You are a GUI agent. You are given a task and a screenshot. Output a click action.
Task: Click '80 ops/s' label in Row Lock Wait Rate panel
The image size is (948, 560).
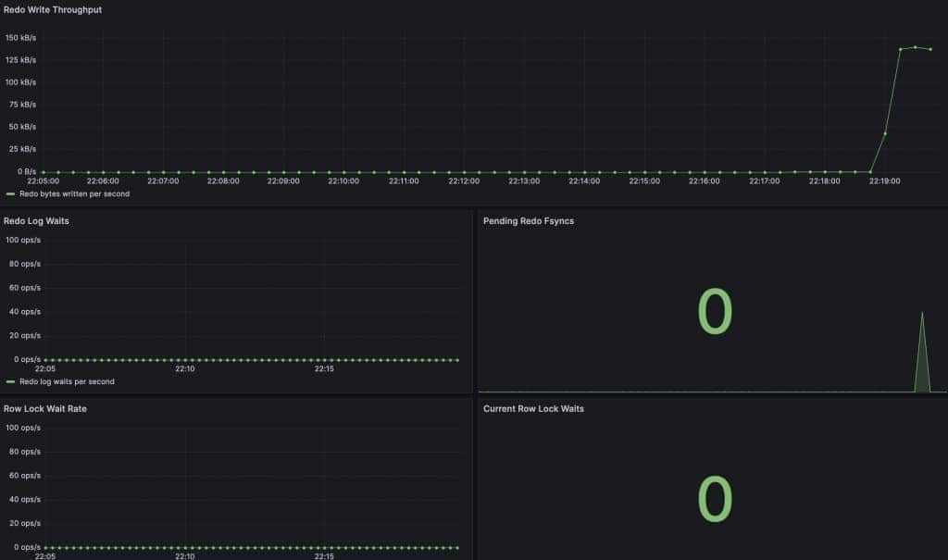pos(25,452)
